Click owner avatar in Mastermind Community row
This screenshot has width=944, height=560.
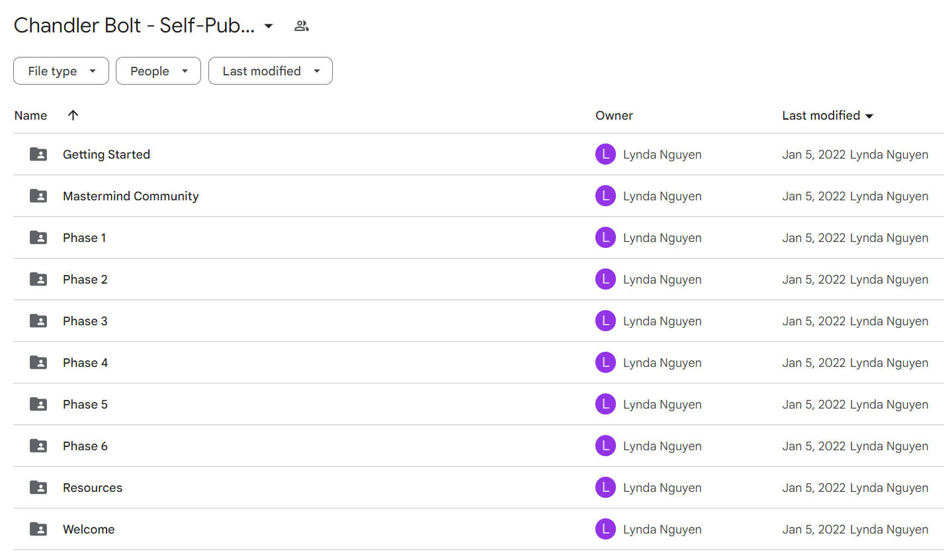[x=605, y=196]
